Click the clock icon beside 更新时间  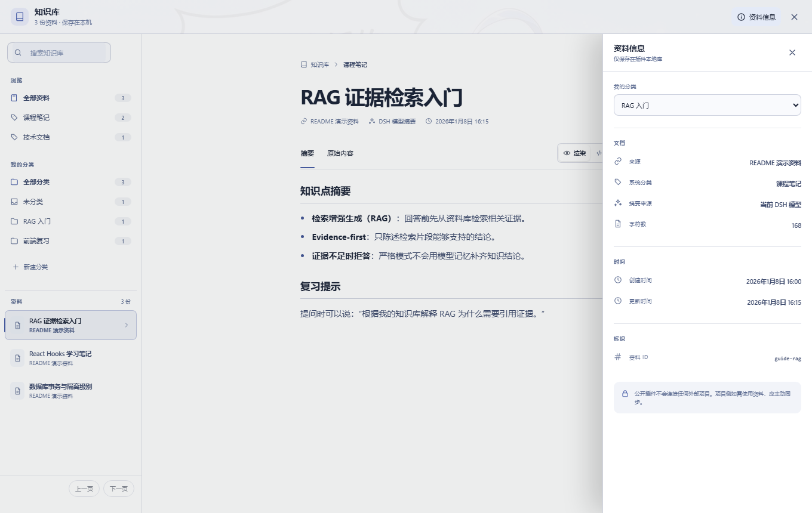618,301
